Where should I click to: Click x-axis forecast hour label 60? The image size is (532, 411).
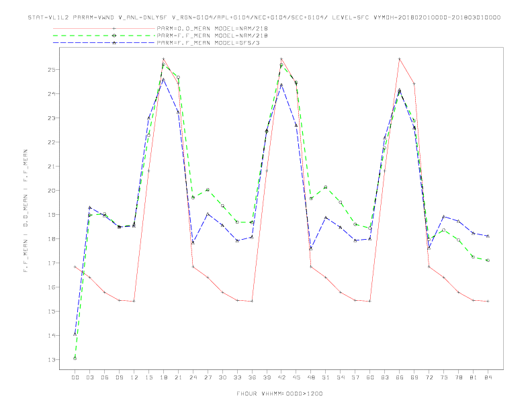370,377
